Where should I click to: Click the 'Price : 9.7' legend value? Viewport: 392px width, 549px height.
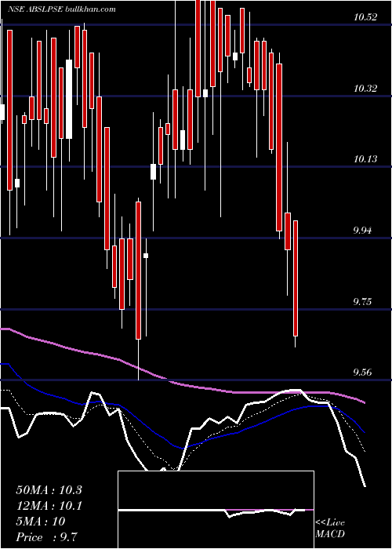(x=47, y=536)
